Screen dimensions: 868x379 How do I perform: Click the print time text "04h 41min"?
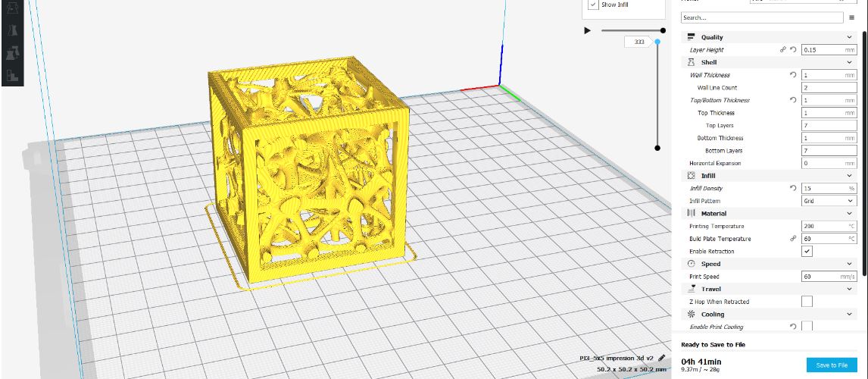[x=703, y=362]
